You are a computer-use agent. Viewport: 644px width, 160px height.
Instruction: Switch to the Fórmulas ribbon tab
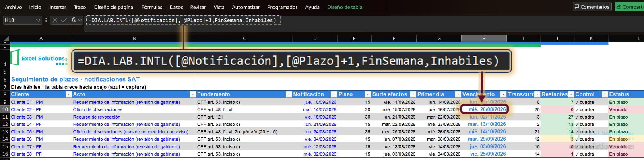[x=152, y=7]
